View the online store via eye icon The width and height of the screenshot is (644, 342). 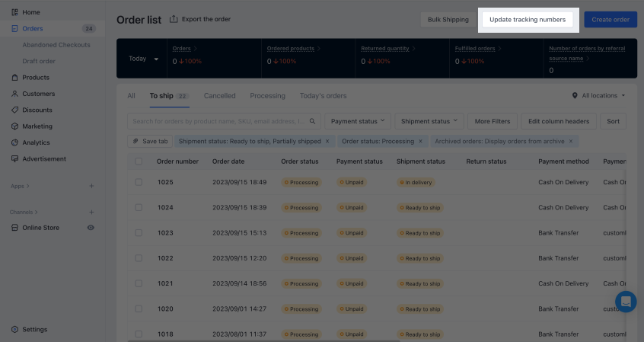pos(91,227)
